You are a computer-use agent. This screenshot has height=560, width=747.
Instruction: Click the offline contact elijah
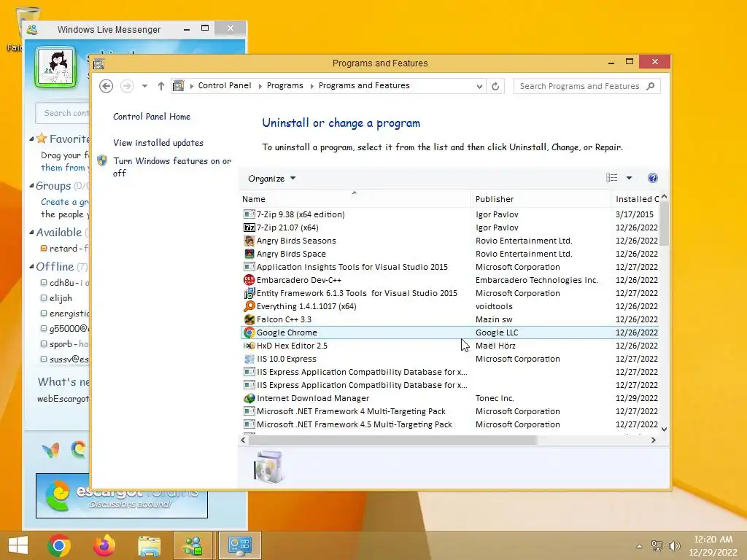(61, 298)
